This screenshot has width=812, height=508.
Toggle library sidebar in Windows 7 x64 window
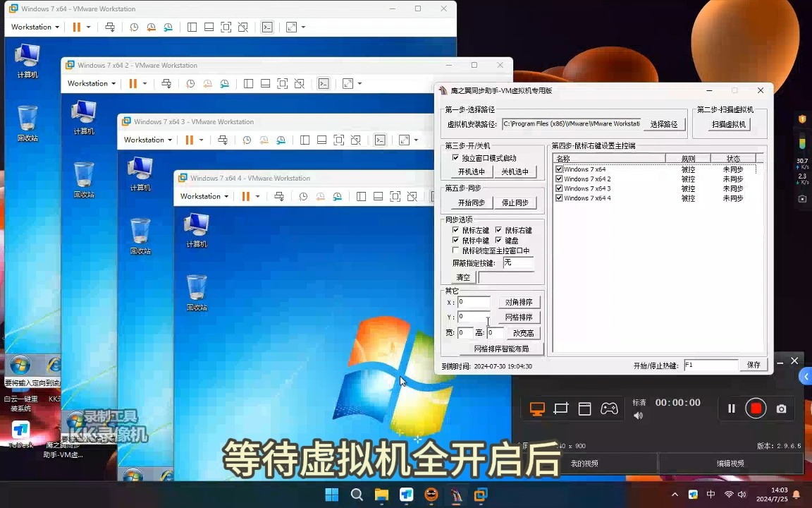click(192, 27)
